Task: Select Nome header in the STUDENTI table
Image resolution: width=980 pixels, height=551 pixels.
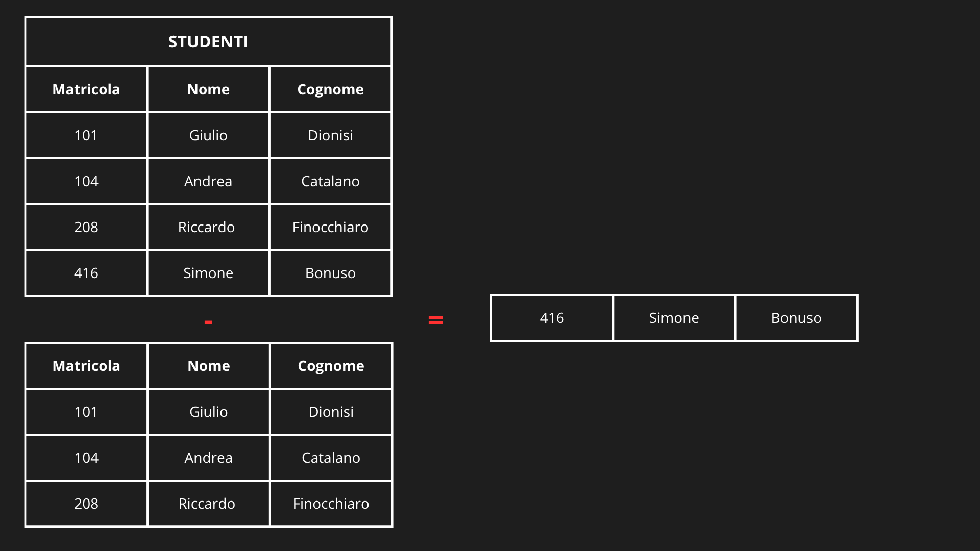Action: pyautogui.click(x=208, y=89)
